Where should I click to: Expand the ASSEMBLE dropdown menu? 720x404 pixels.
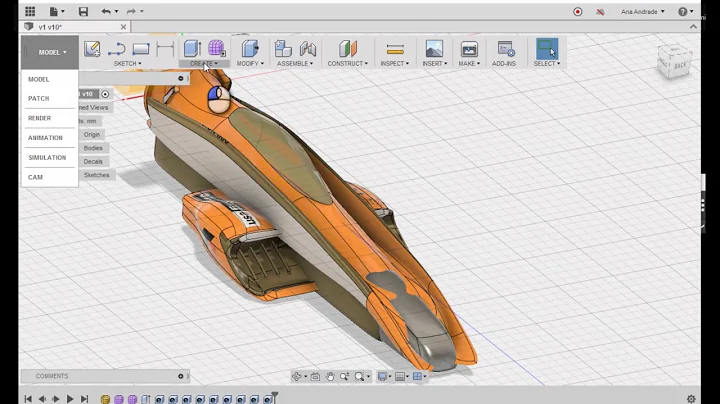[x=295, y=63]
